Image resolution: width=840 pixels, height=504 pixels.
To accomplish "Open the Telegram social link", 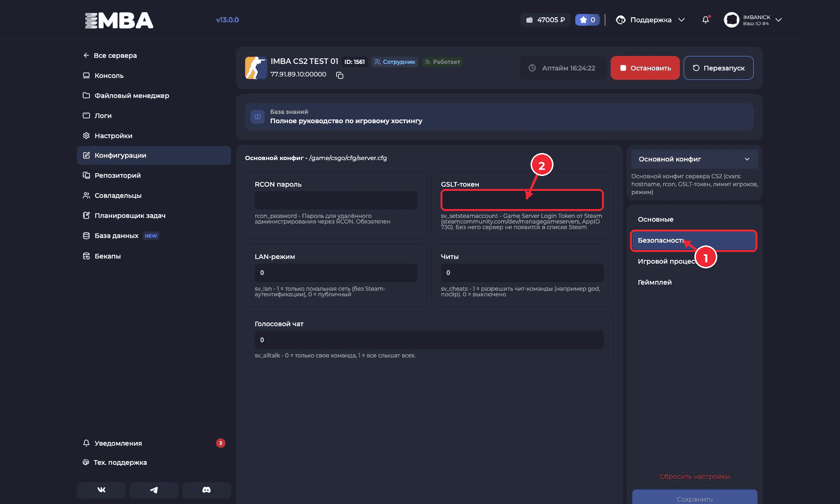I will (154, 490).
